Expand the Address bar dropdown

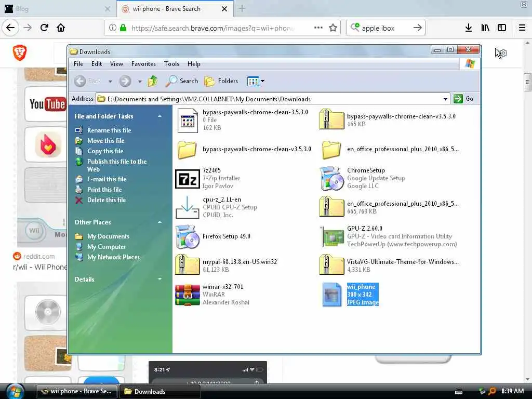(445, 99)
